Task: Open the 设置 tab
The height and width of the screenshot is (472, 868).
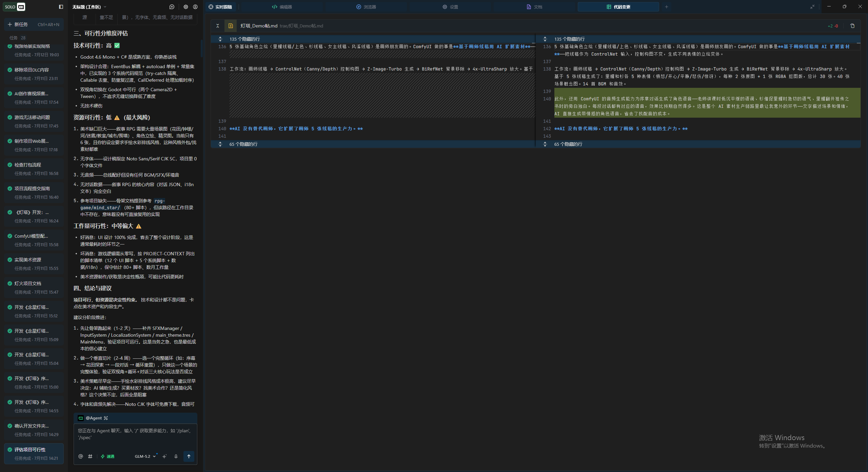Action: coord(450,7)
